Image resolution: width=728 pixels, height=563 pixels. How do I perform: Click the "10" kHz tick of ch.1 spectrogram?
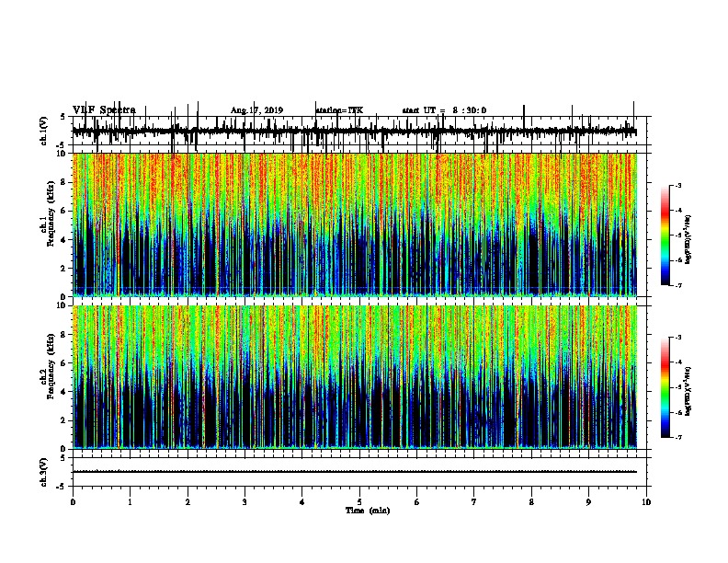point(61,154)
